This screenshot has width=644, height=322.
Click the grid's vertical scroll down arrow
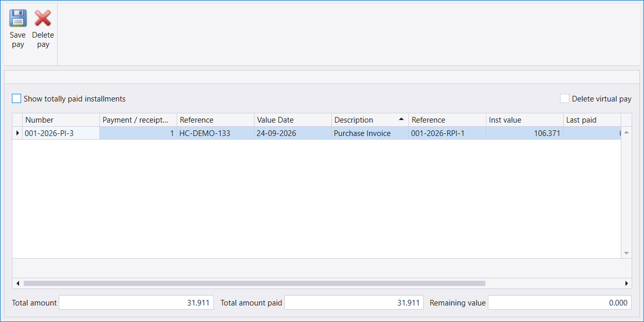tap(626, 253)
